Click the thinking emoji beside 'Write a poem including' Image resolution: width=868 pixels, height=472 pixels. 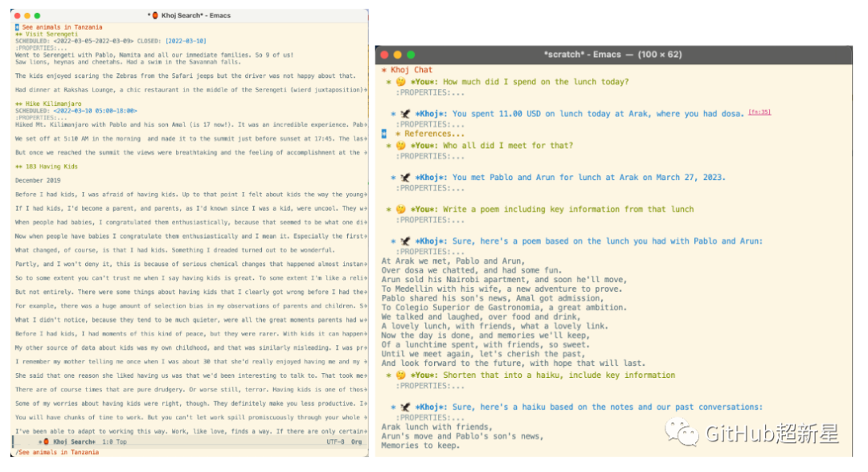(401, 209)
